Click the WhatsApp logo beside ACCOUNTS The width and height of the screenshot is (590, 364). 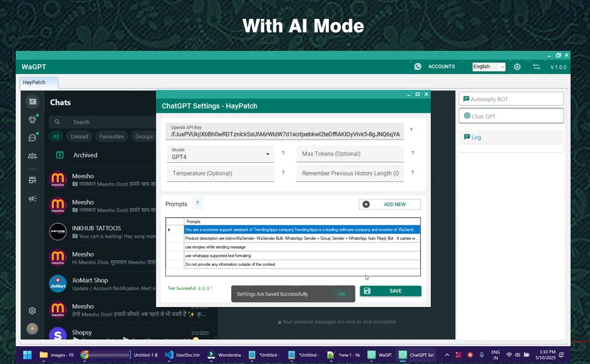[417, 67]
